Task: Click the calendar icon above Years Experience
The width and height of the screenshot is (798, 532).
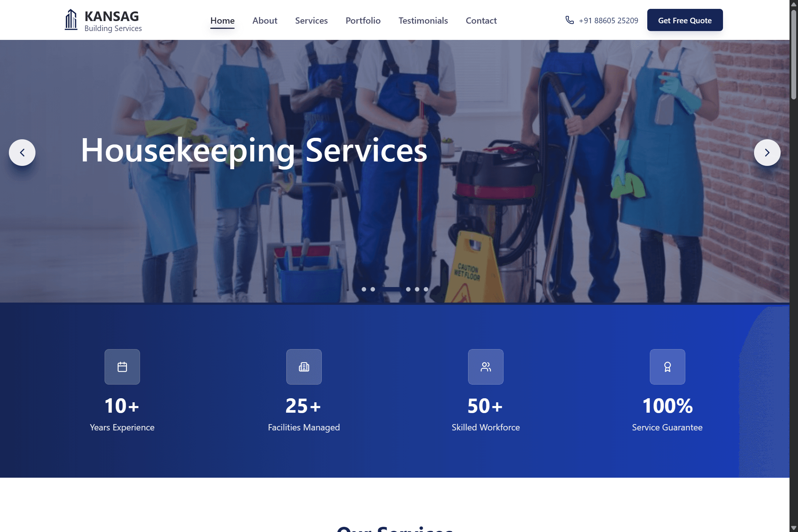Action: click(122, 366)
